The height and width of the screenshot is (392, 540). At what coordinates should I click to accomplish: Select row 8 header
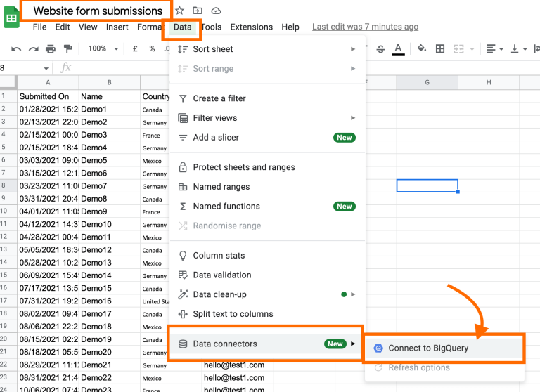tap(8, 186)
